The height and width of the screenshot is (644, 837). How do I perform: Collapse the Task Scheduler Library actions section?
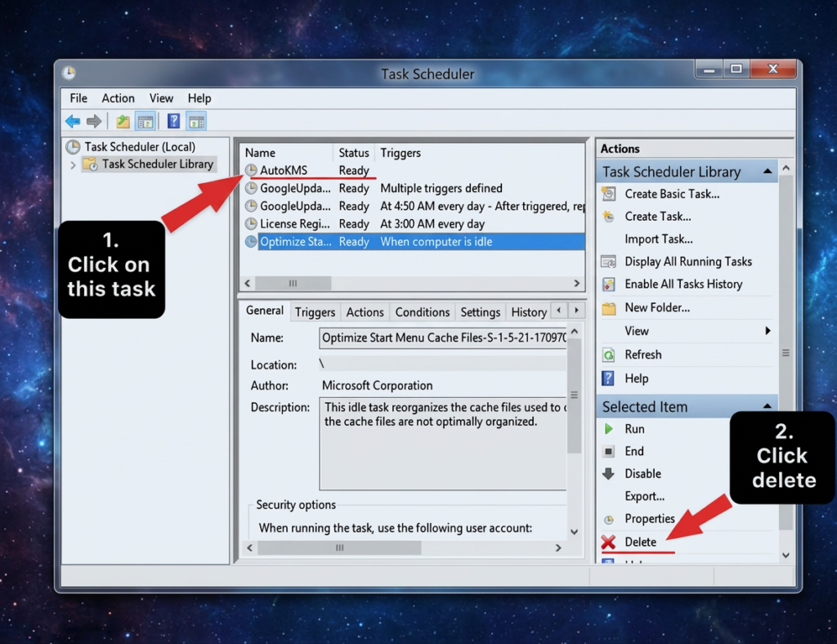(767, 172)
